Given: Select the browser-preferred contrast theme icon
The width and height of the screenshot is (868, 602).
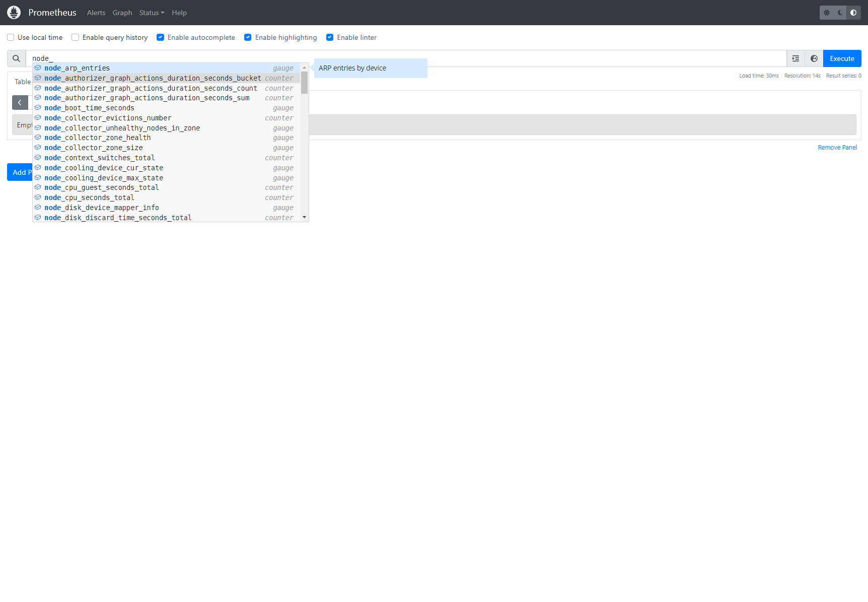Looking at the screenshot, I should click(x=853, y=13).
